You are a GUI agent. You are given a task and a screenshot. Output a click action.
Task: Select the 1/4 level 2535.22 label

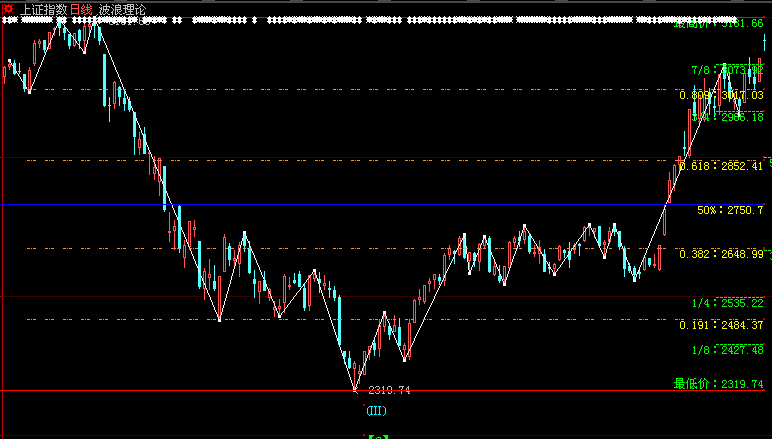coord(727,303)
